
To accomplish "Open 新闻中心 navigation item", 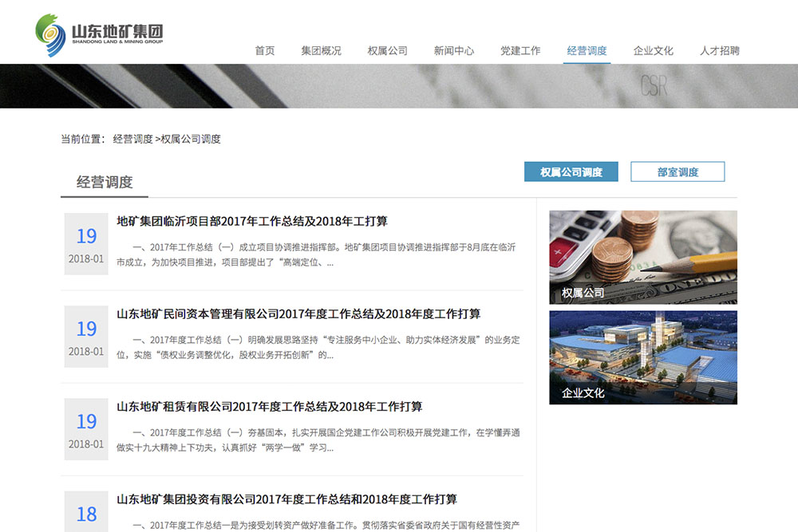I will click(454, 50).
